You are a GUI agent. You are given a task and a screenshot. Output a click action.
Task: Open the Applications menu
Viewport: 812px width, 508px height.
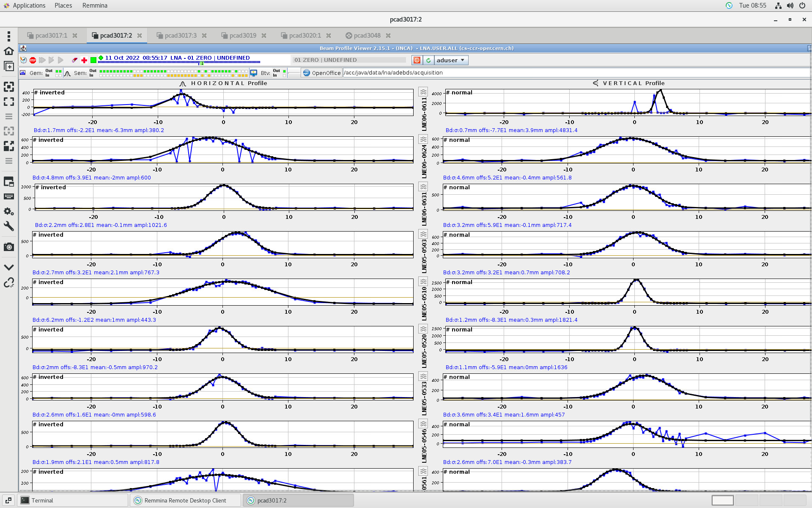coord(29,6)
